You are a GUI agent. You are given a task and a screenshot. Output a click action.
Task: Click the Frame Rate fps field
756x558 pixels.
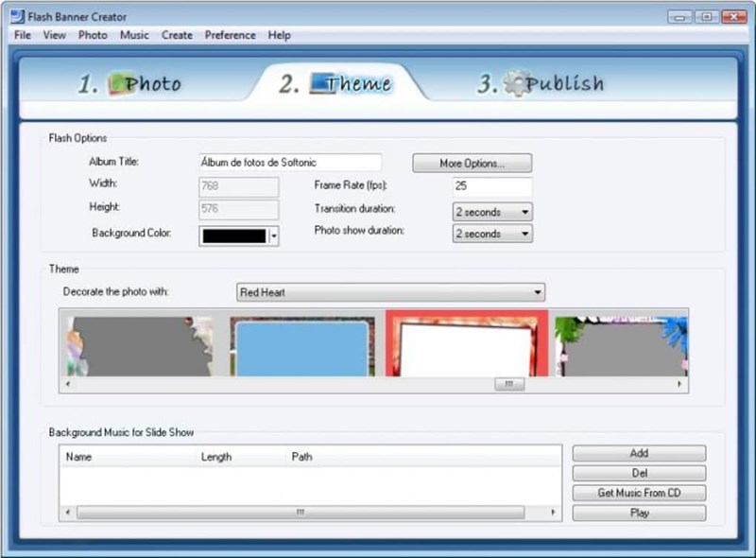click(x=492, y=186)
